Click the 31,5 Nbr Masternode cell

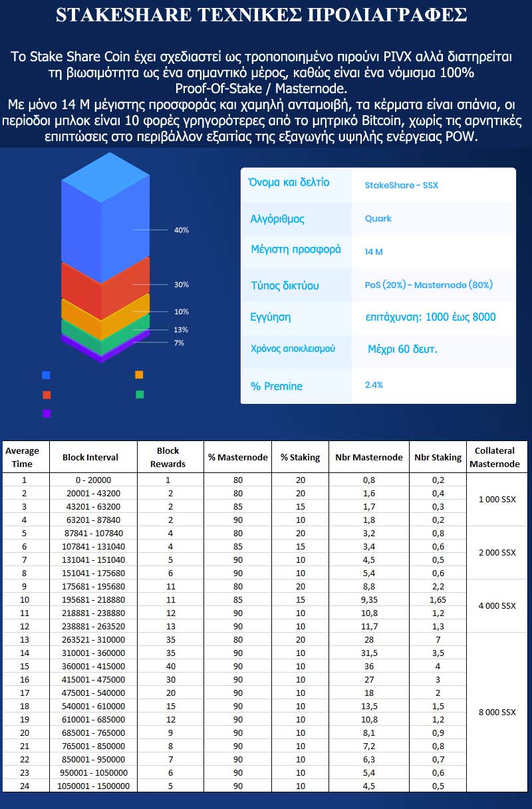click(369, 653)
